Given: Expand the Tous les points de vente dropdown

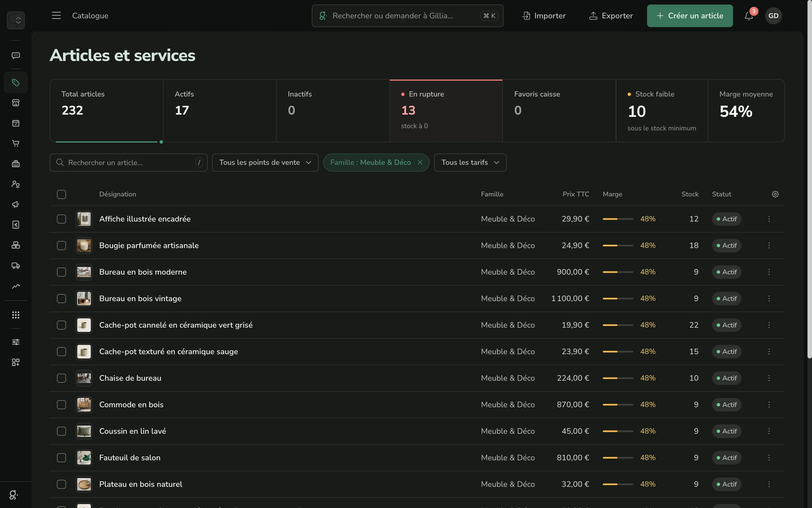Looking at the screenshot, I should [265, 163].
